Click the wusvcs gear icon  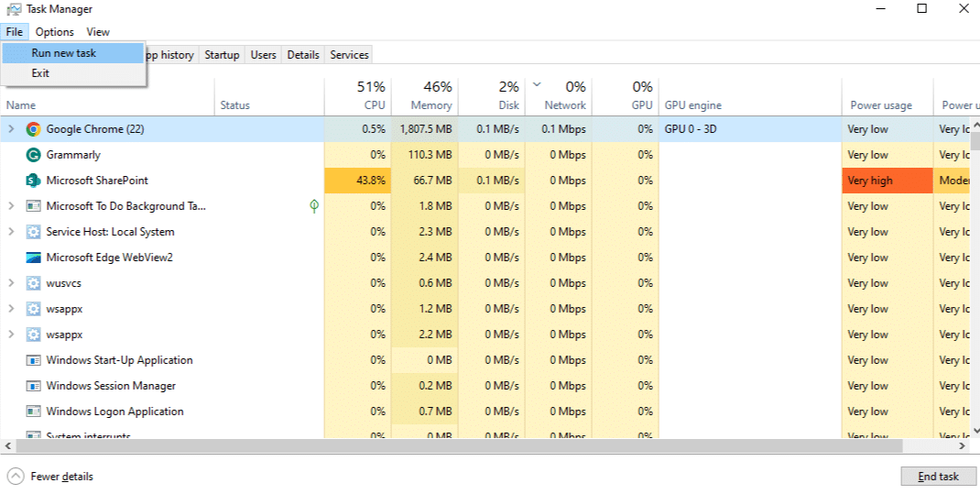coord(33,282)
